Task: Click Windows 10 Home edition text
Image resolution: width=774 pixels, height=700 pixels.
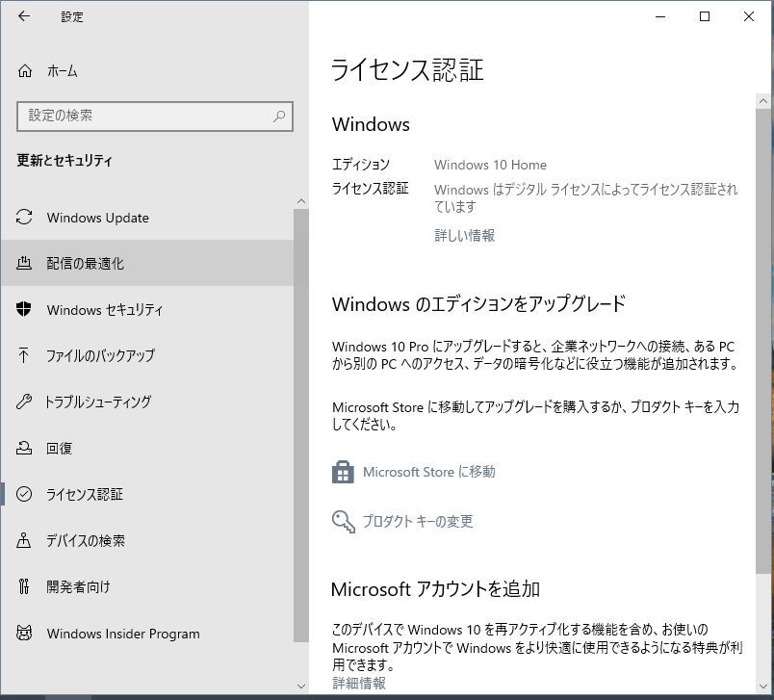Action: click(490, 165)
